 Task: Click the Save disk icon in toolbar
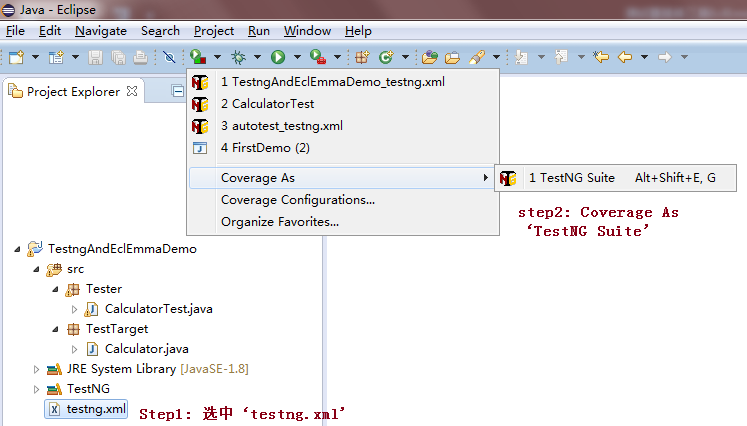[95, 57]
